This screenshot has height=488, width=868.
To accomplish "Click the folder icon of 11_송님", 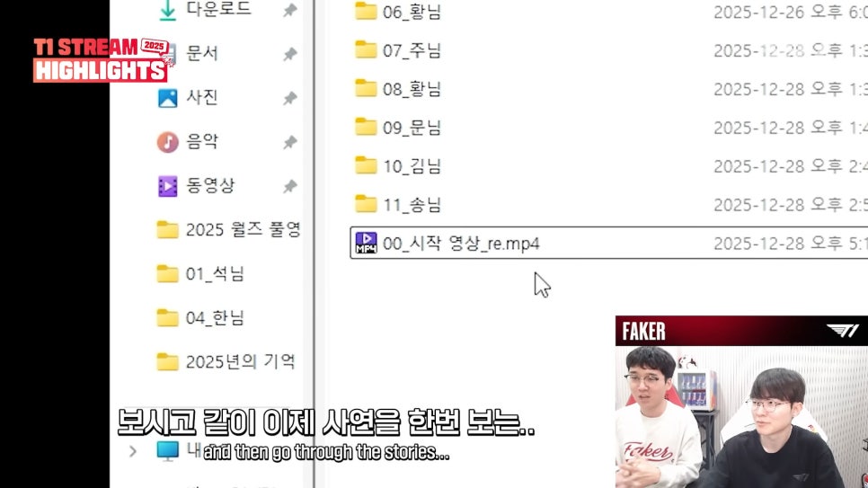I will (x=366, y=204).
